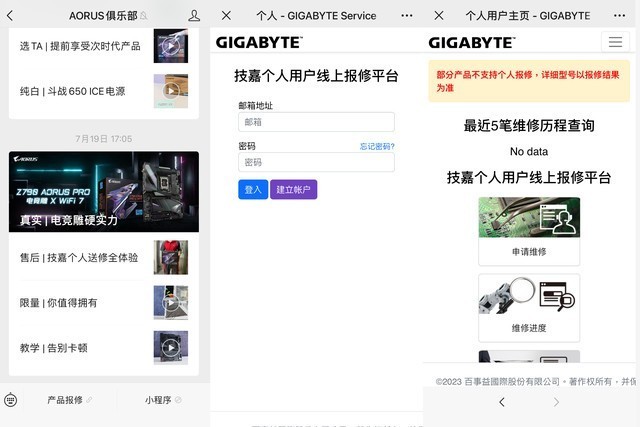This screenshot has height=427, width=640.
Task: Close the 个人用户主页 - GIGABYTE page
Action: pyautogui.click(x=439, y=16)
